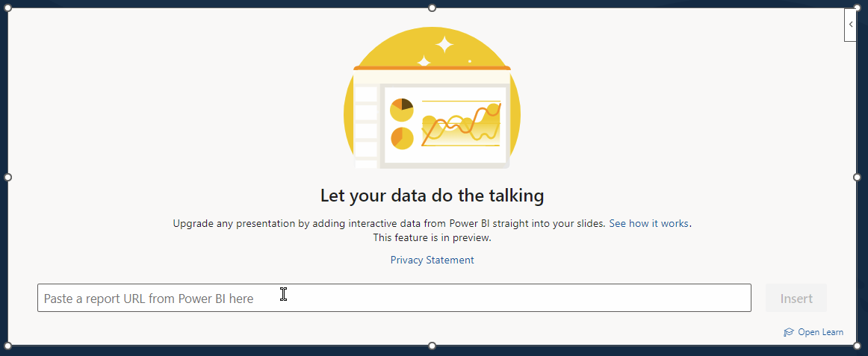
Task: Click the upper pie chart in the illustration
Action: click(401, 110)
